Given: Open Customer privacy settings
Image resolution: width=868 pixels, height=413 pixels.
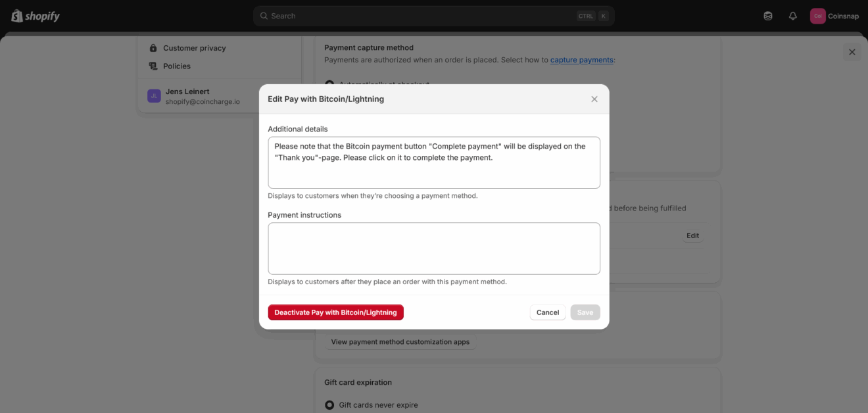Looking at the screenshot, I should [x=194, y=48].
